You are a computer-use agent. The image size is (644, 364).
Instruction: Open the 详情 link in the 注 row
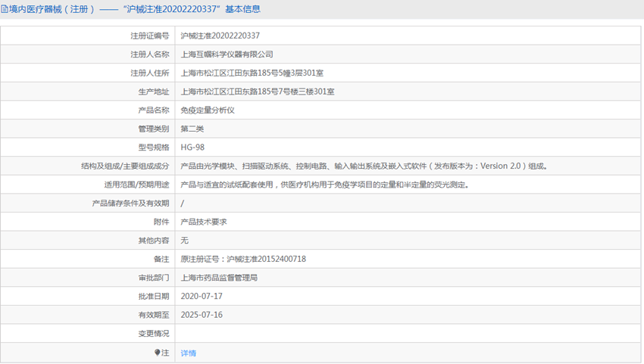(x=189, y=353)
